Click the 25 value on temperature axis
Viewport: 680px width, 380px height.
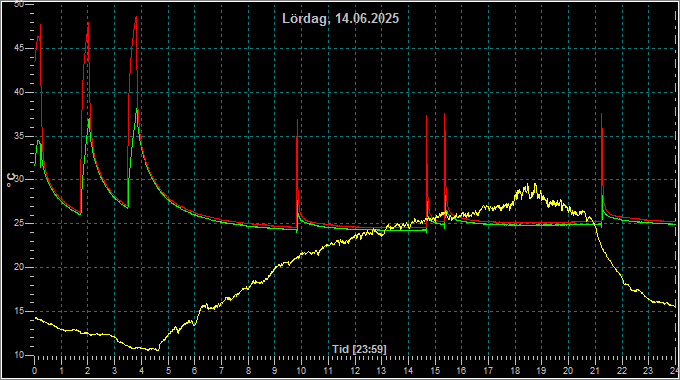[19, 223]
